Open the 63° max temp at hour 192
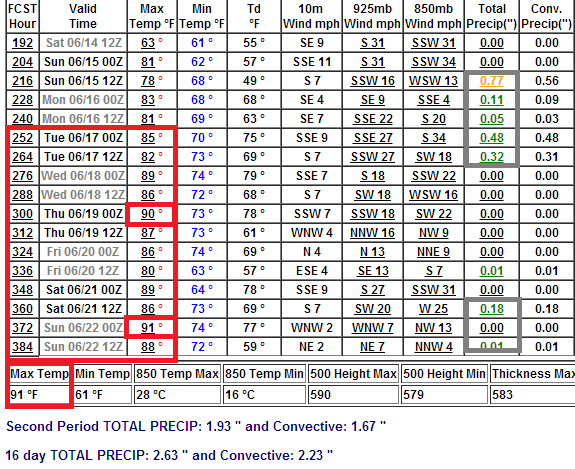Image resolution: width=575 pixels, height=469 pixels. click(148, 43)
